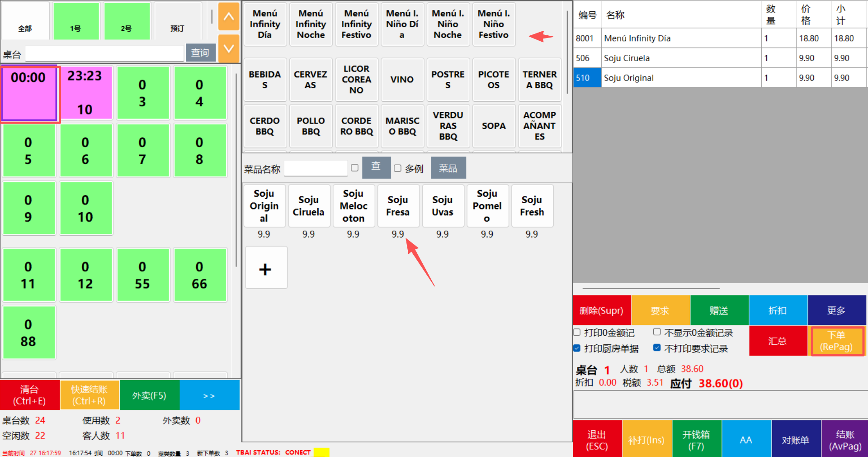Open the CERVEZAS category tile
This screenshot has width=868, height=457.
point(311,80)
